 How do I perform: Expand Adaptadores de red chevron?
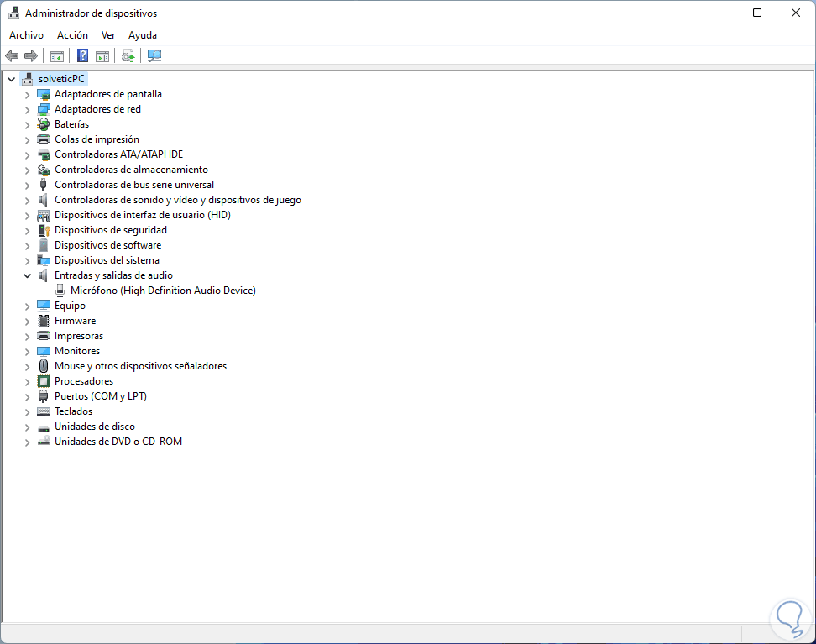point(27,110)
